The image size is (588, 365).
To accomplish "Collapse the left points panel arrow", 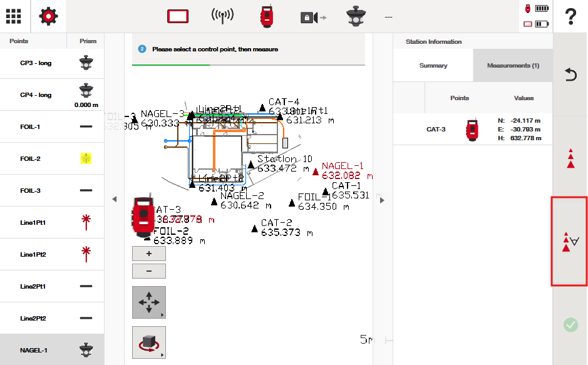I will click(114, 199).
